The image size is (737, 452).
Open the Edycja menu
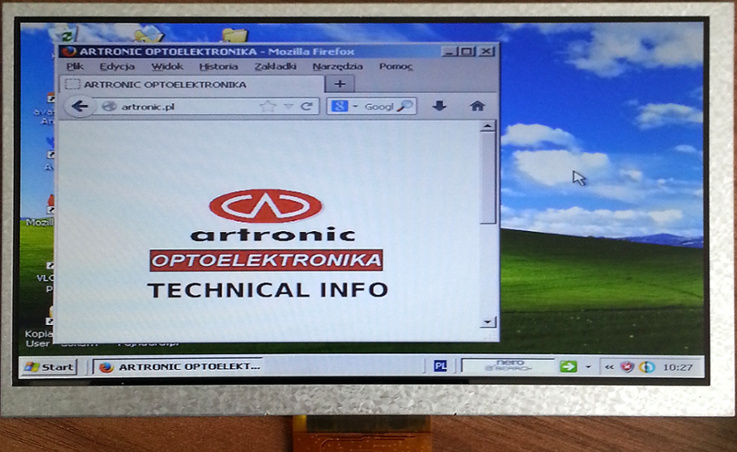tap(117, 66)
